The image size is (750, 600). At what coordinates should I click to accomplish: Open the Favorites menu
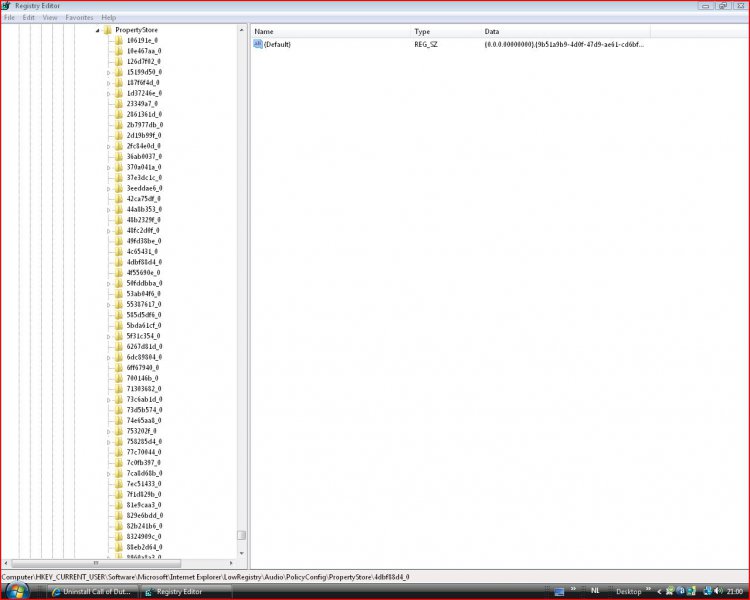pos(79,17)
